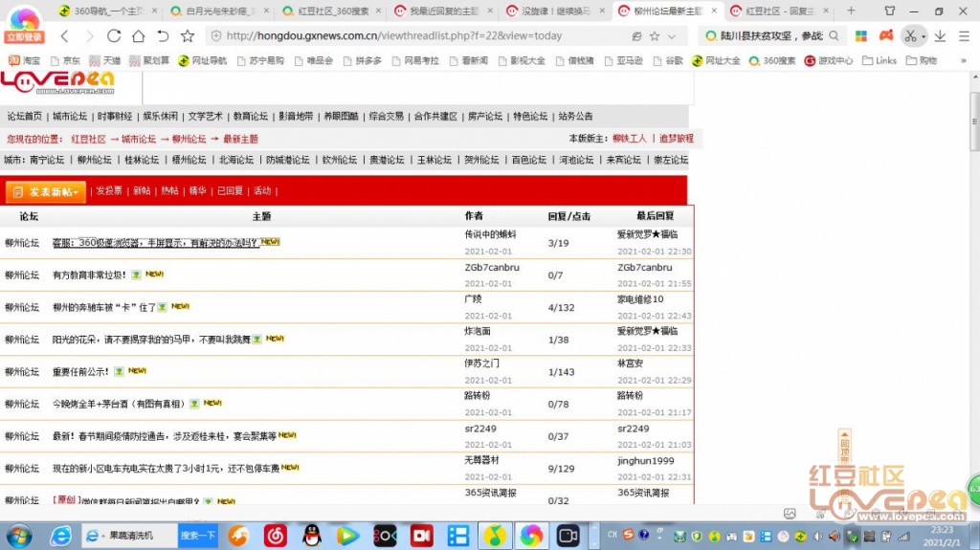This screenshot has height=550, width=980.
Task: Open the 发表新帖 dropdown button
Action: point(46,192)
